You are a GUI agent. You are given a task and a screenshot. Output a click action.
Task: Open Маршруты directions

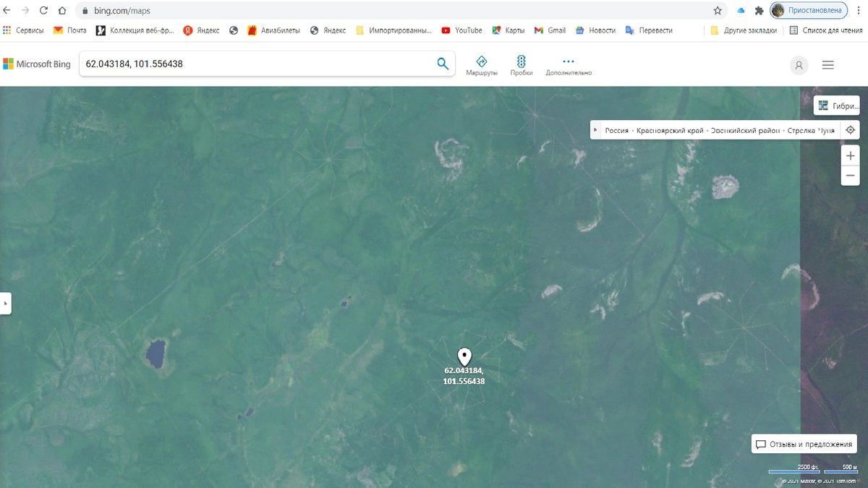pos(482,65)
